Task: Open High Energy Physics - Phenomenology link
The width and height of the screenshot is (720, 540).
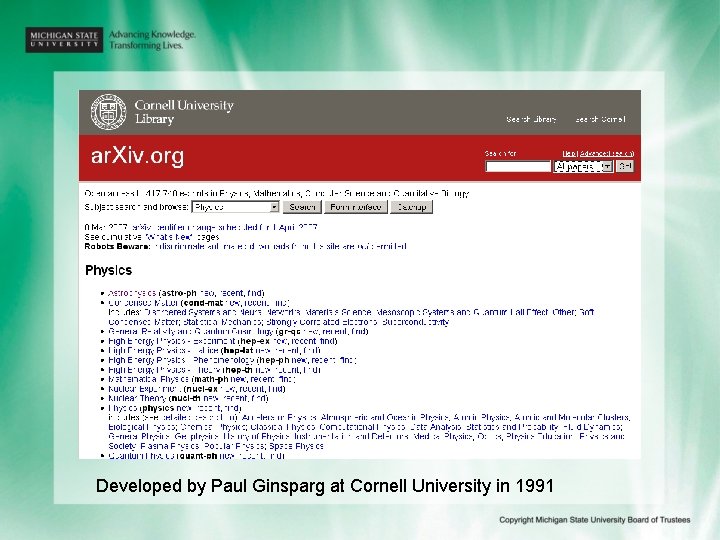Action: point(181,360)
